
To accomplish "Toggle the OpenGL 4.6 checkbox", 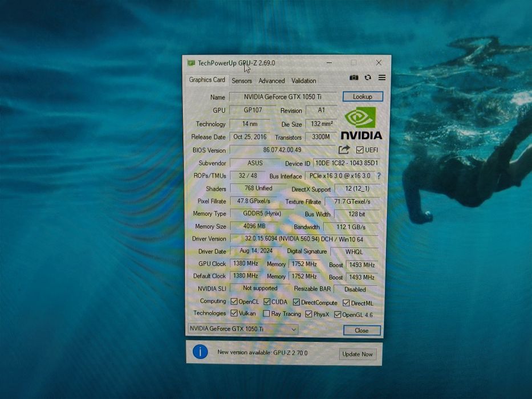I will click(338, 315).
